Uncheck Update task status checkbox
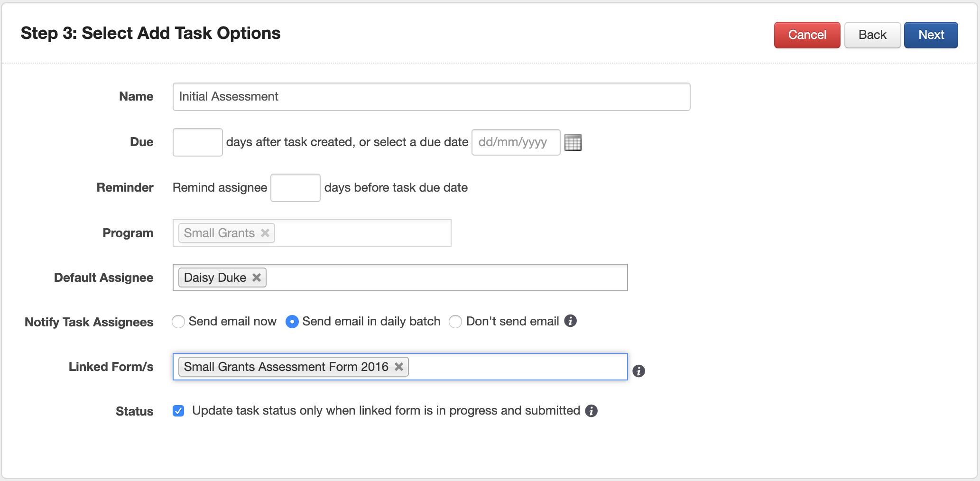The width and height of the screenshot is (980, 481). coord(178,411)
